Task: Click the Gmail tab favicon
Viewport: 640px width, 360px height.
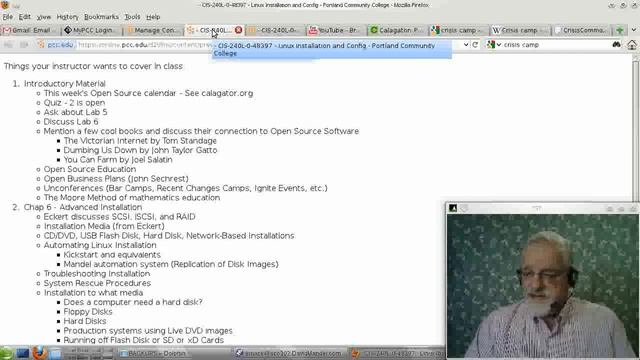Action: (x=7, y=30)
